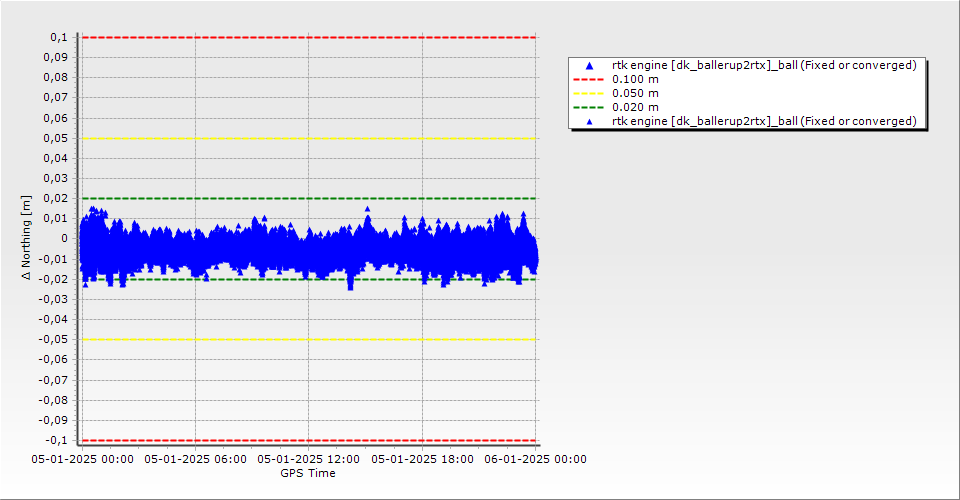
Task: Click the 0.050 m legend label
Action: 636,93
